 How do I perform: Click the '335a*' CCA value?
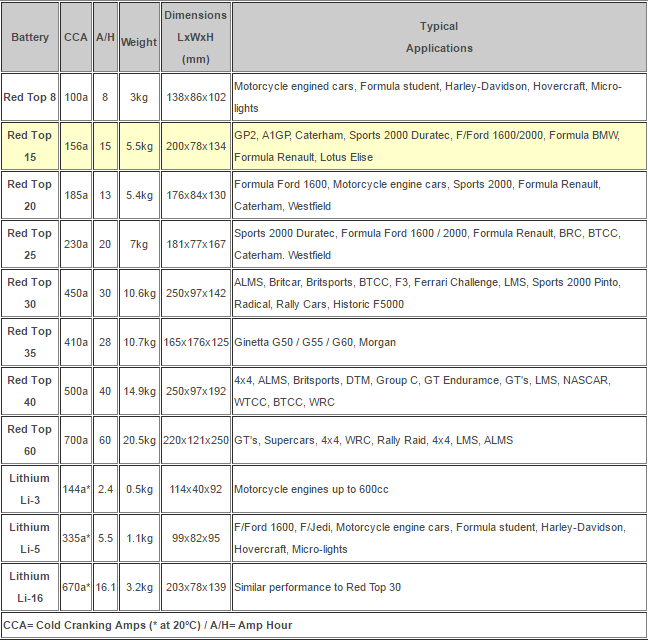(x=76, y=538)
